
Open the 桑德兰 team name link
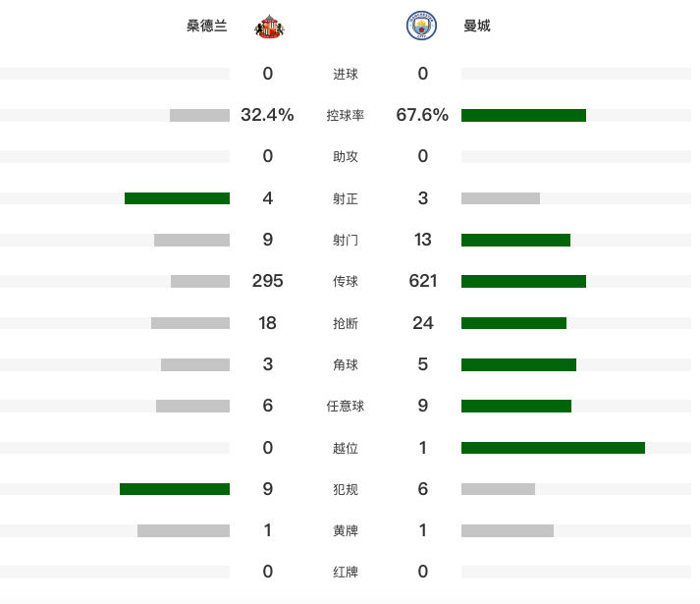pyautogui.click(x=206, y=27)
